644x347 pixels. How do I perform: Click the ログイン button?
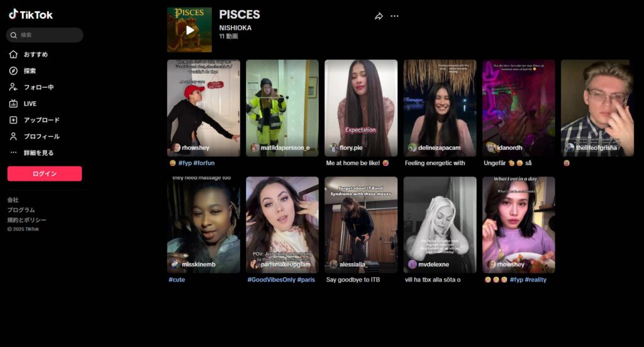pos(45,174)
